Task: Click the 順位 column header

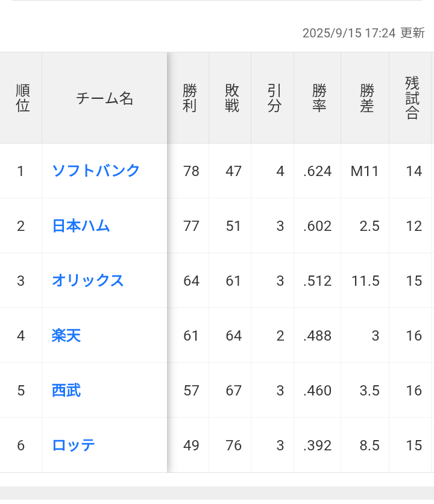Action: coord(22,98)
